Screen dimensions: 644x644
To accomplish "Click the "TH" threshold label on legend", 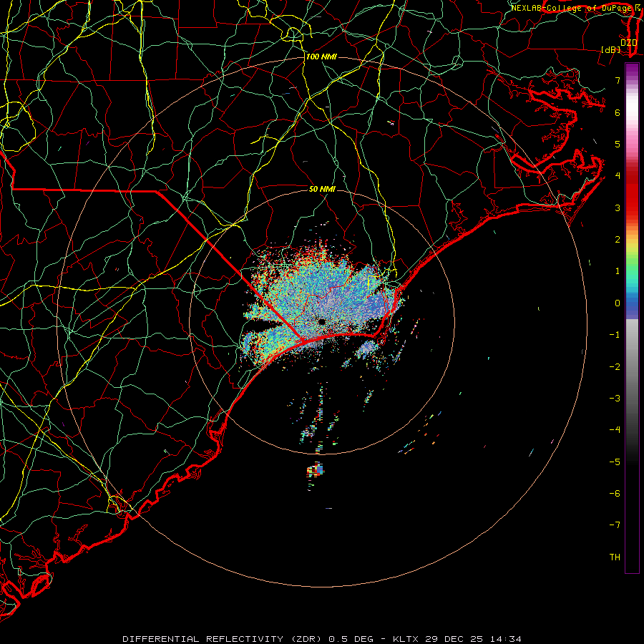I will pyautogui.click(x=615, y=557).
